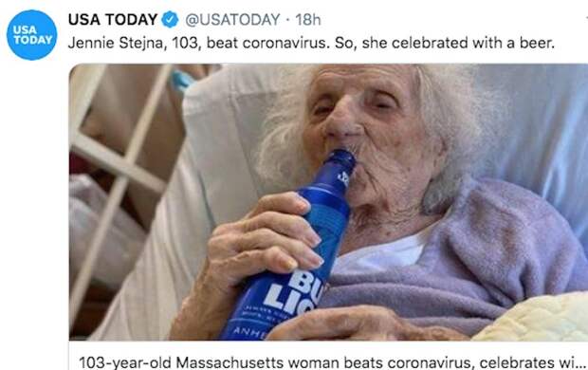
Task: Click the blue Bud Light bottle label
Action: [288, 296]
